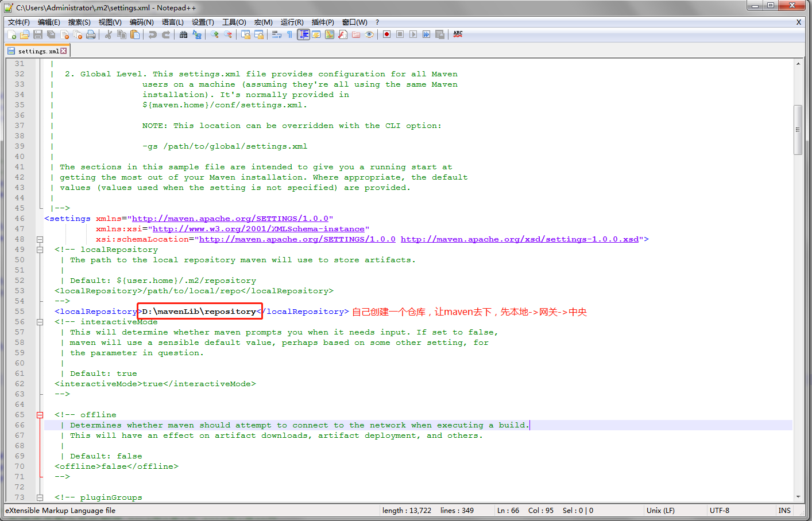The width and height of the screenshot is (812, 521).
Task: Collapse the offline comment fold at line 65
Action: coord(40,415)
